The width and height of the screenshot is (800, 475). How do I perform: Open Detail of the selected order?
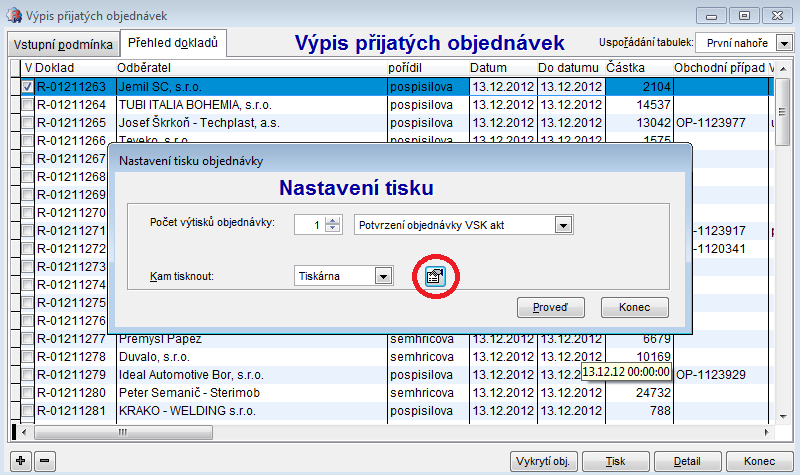686,461
